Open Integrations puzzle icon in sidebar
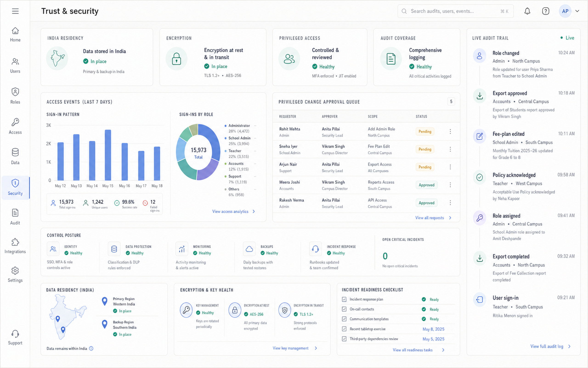The height and width of the screenshot is (368, 588). click(15, 242)
